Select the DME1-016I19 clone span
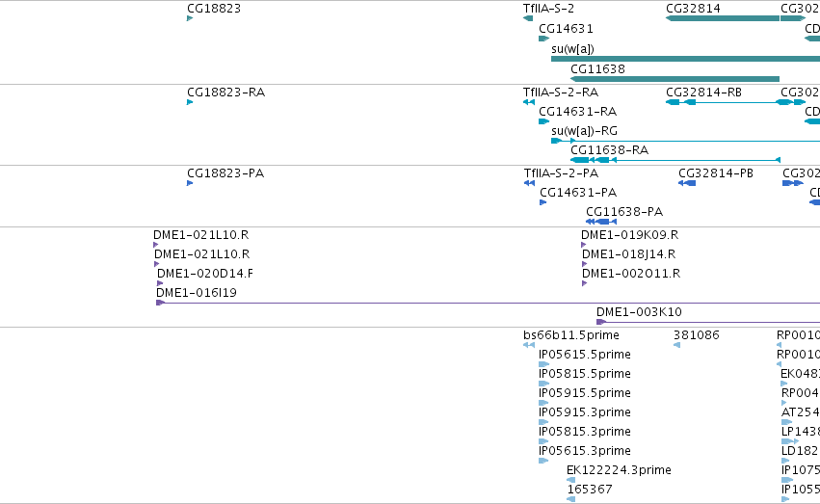 coord(488,303)
